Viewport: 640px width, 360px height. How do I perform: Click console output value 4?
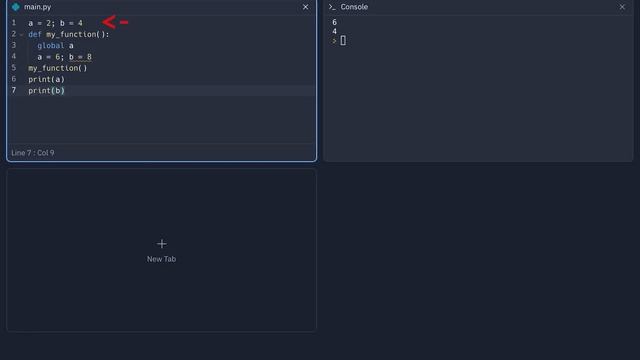point(334,31)
